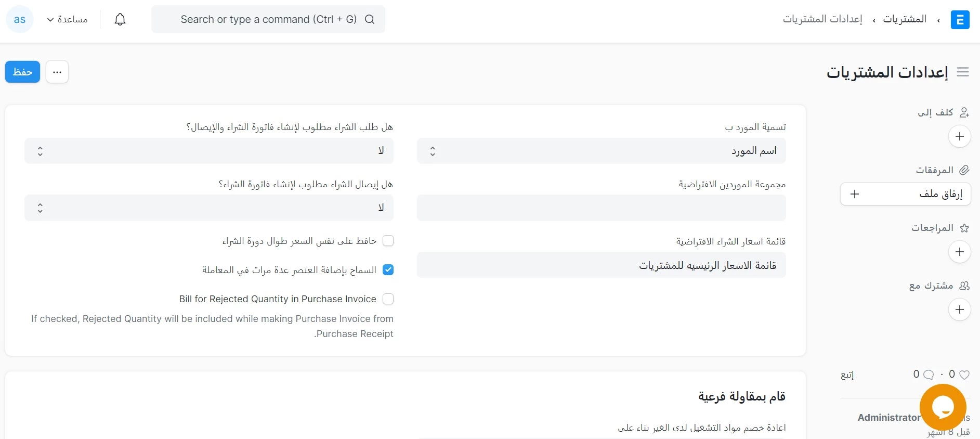
Task: Toggle حافظ على نفس السعر checkbox
Action: pyautogui.click(x=388, y=241)
